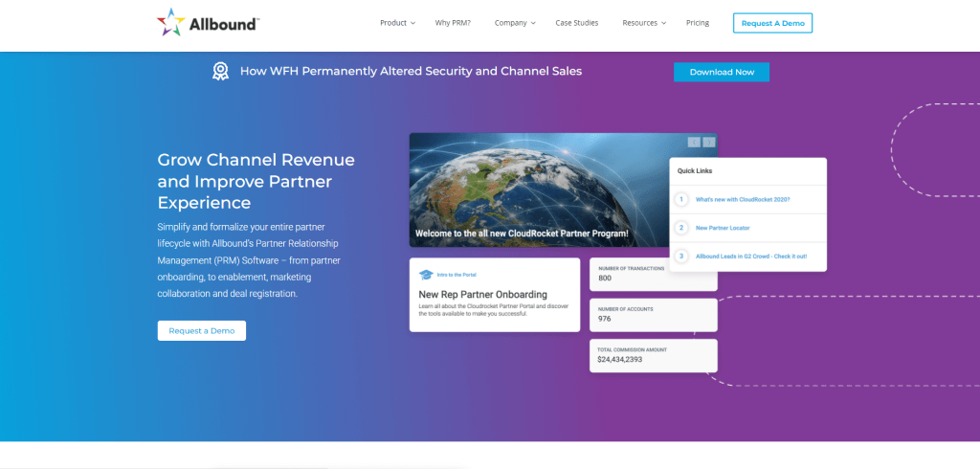Expand the Resources dropdown chevron
Image resolution: width=980 pixels, height=469 pixels.
pos(664,23)
